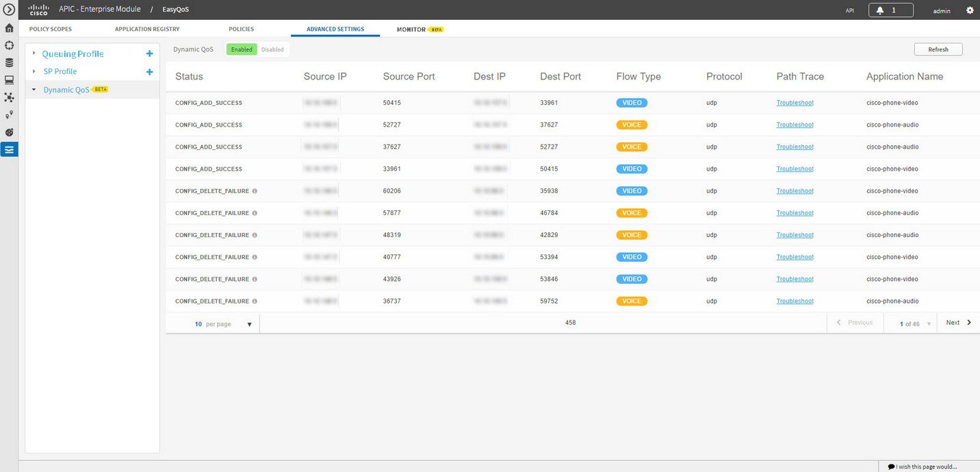The width and height of the screenshot is (980, 472).
Task: Select the Discovery icon in sidebar
Action: point(9,45)
